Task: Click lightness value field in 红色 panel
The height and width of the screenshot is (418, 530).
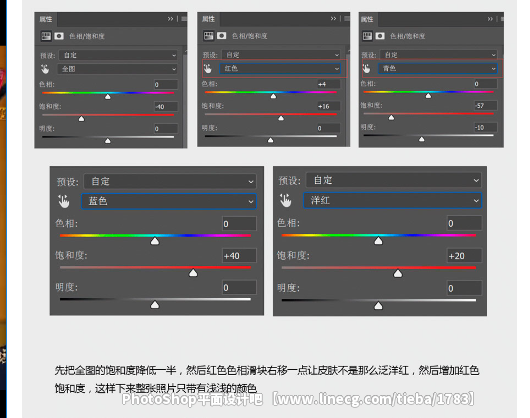Action: pyautogui.click(x=329, y=128)
